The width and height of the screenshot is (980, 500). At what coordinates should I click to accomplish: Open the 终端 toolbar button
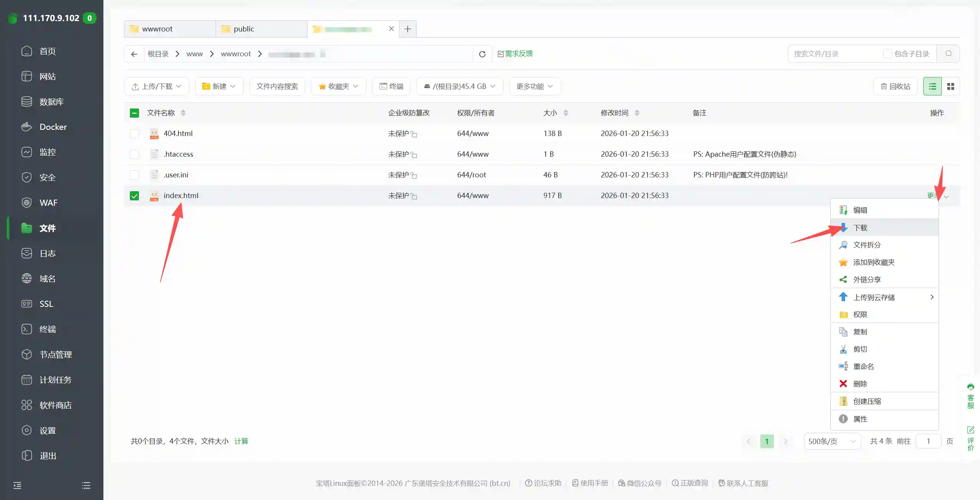(391, 86)
